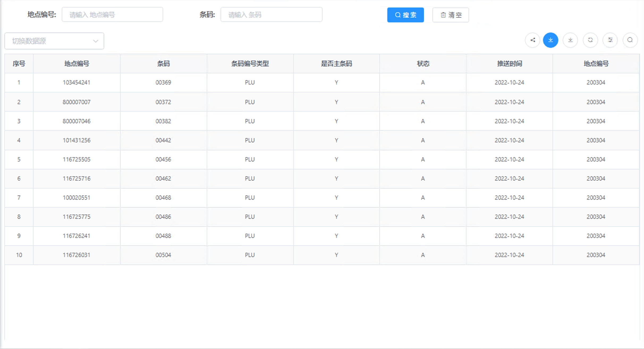Refresh the table data with the refresh icon

point(590,40)
